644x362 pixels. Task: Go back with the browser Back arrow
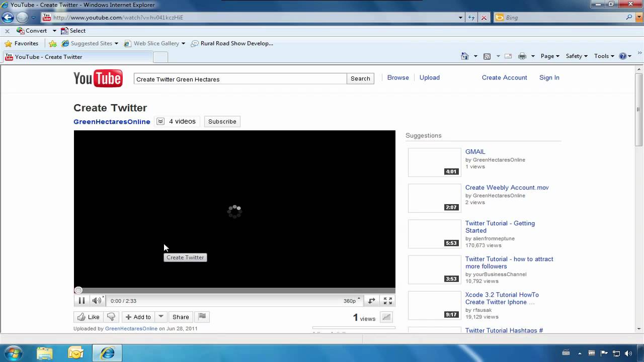click(x=8, y=18)
